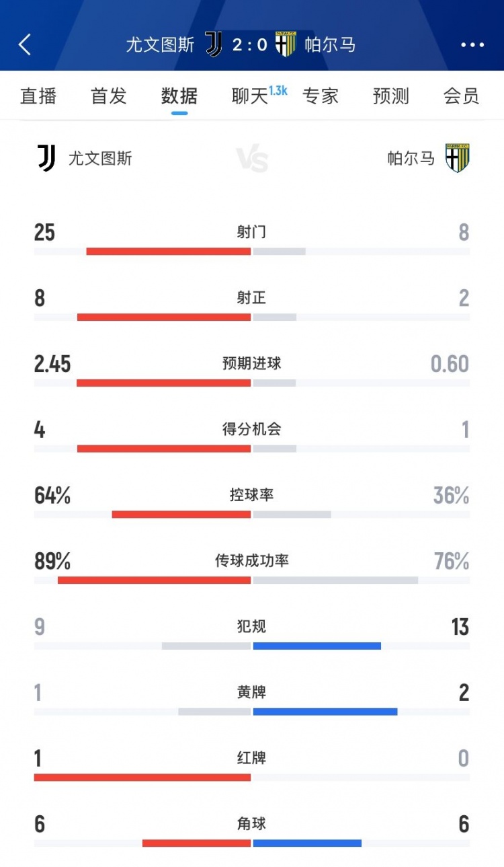
Task: Tap the Parma crest in the header
Action: (286, 45)
